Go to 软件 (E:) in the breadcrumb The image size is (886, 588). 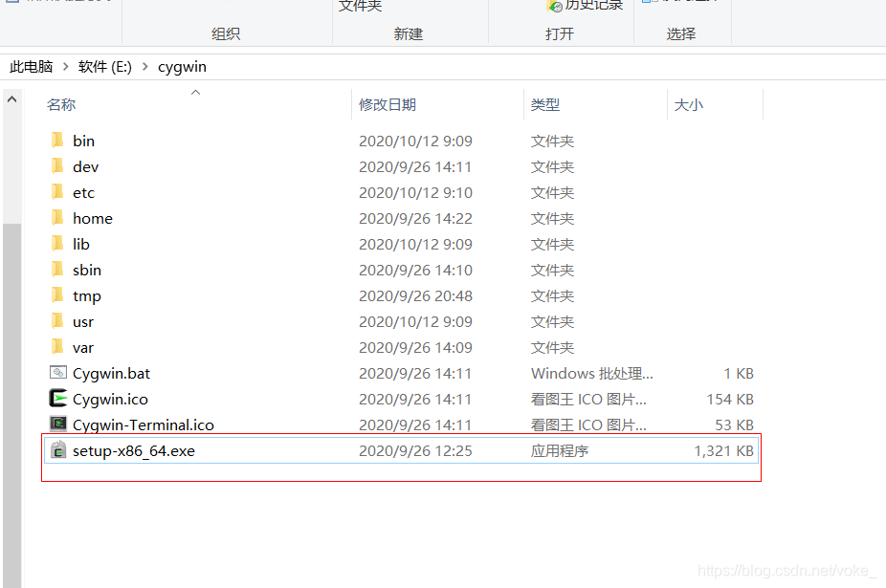(x=104, y=67)
